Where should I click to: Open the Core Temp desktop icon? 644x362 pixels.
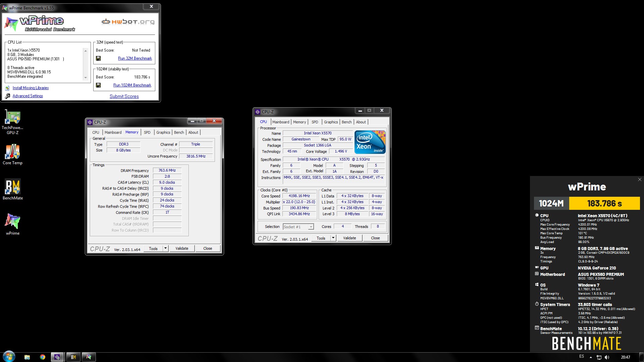click(x=12, y=155)
